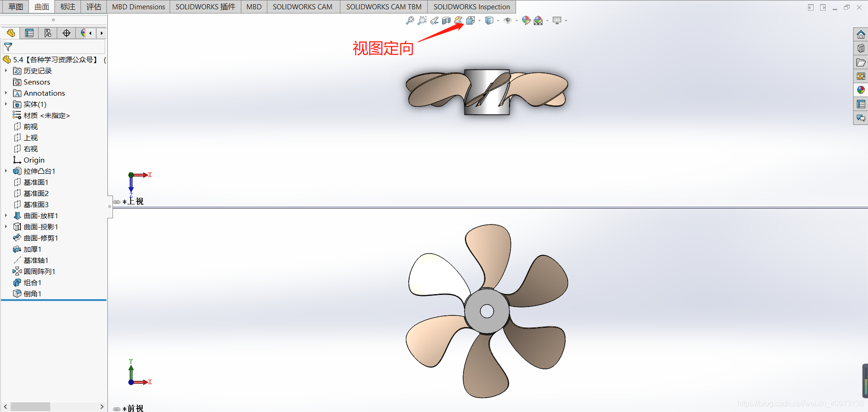Open the 草图 ribbon tab

click(15, 7)
